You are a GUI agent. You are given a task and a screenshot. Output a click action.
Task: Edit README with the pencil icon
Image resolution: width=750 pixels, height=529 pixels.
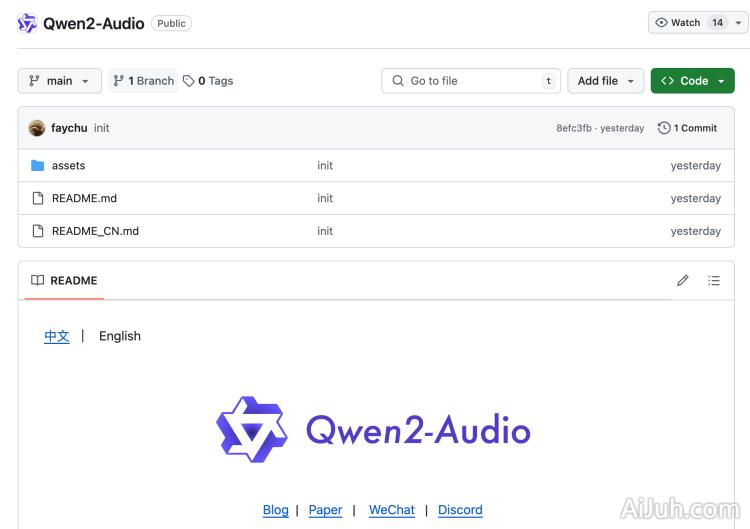[683, 280]
